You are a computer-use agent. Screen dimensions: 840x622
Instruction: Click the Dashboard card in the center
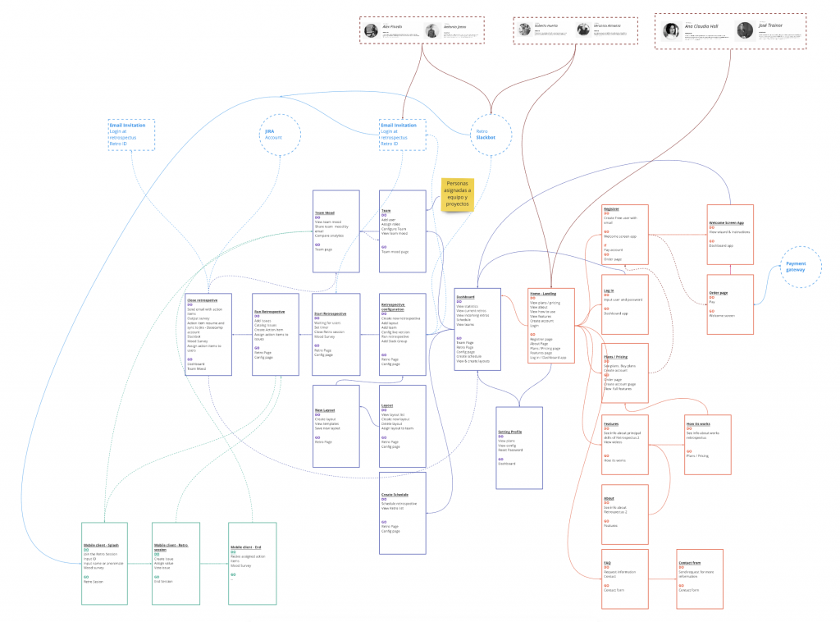click(x=477, y=328)
